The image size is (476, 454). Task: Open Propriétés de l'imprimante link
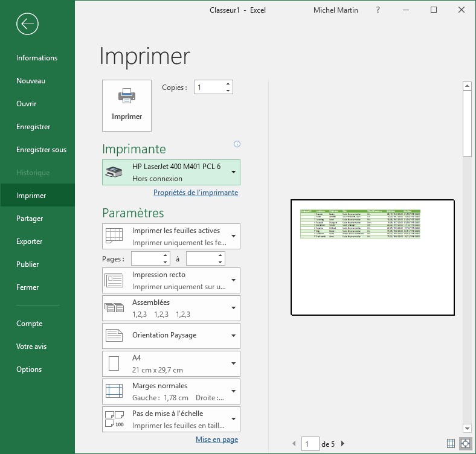(196, 193)
